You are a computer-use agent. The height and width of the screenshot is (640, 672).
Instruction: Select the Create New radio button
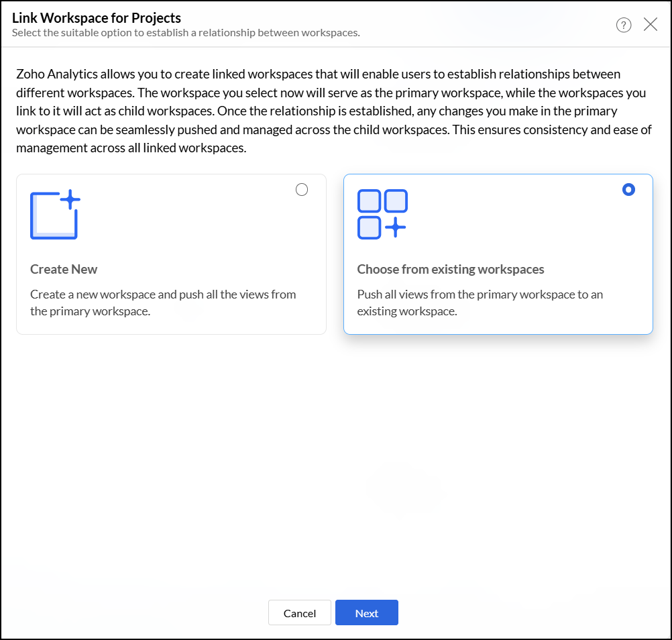pyautogui.click(x=302, y=190)
